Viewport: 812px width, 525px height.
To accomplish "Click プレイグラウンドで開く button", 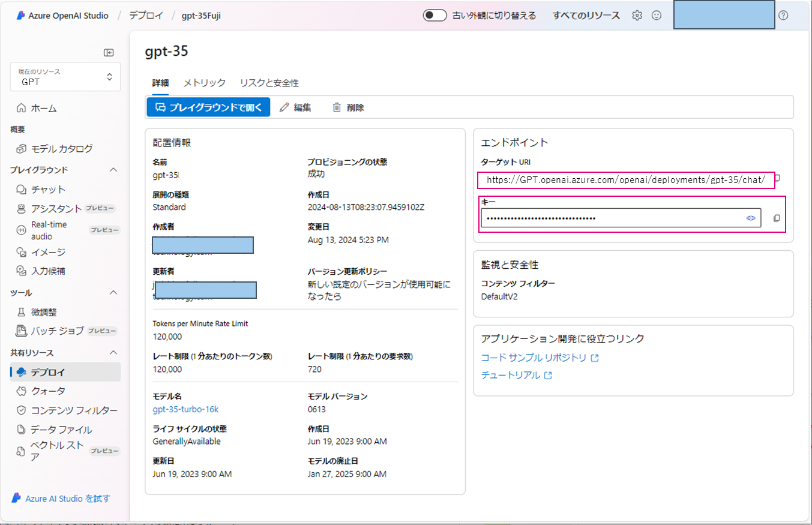I will pyautogui.click(x=208, y=107).
